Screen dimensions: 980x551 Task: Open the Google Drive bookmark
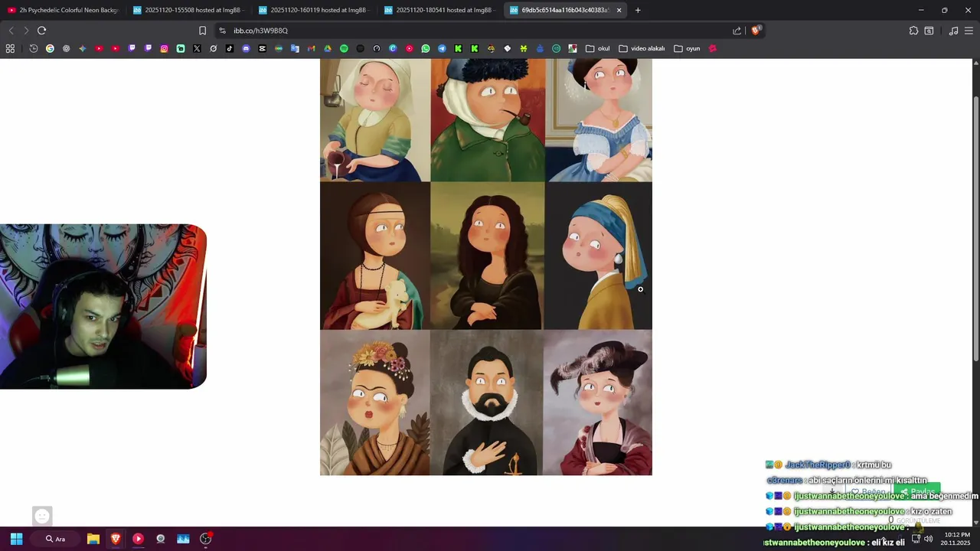328,48
